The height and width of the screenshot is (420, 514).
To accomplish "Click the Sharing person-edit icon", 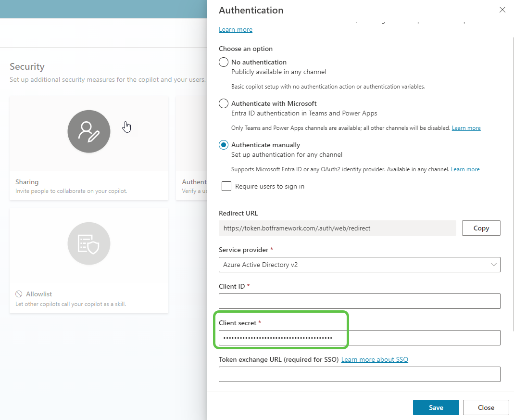I will 89,131.
